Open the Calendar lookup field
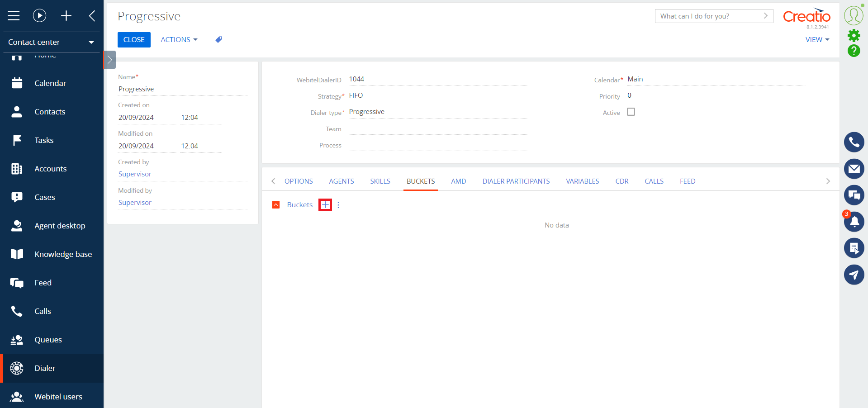 [x=716, y=79]
